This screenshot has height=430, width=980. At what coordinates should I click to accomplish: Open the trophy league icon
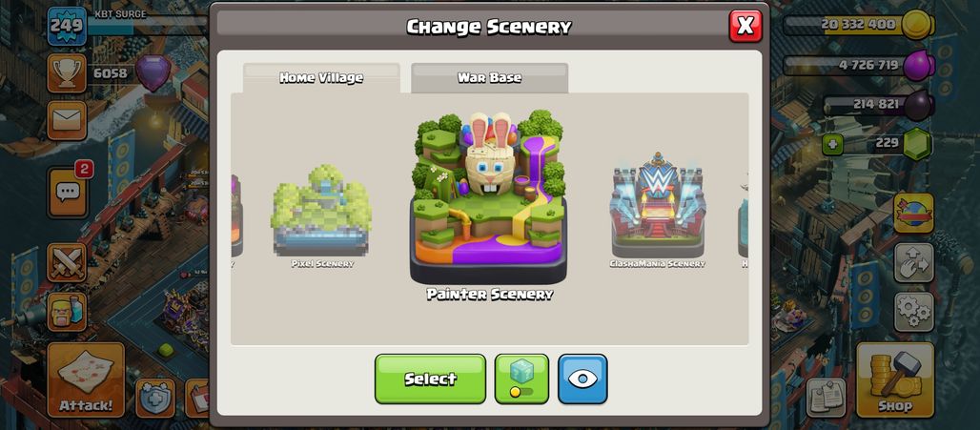tap(67, 73)
